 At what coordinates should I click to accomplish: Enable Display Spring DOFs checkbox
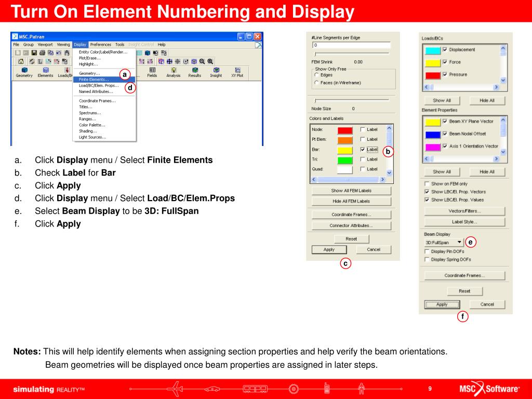point(427,260)
